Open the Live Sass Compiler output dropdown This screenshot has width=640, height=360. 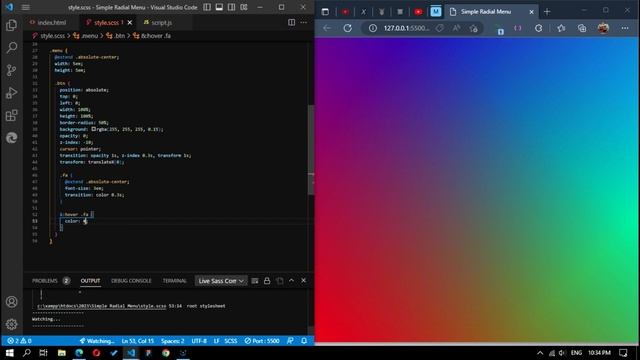coord(221,281)
